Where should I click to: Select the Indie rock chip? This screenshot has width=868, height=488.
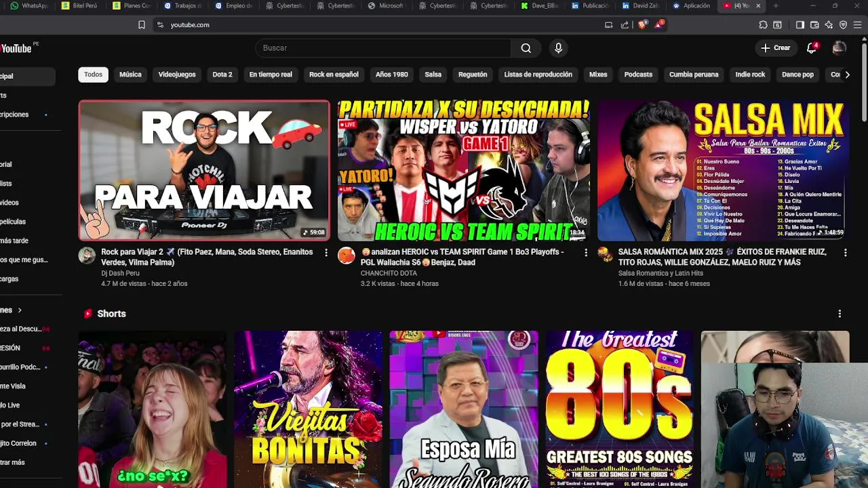pyautogui.click(x=750, y=75)
